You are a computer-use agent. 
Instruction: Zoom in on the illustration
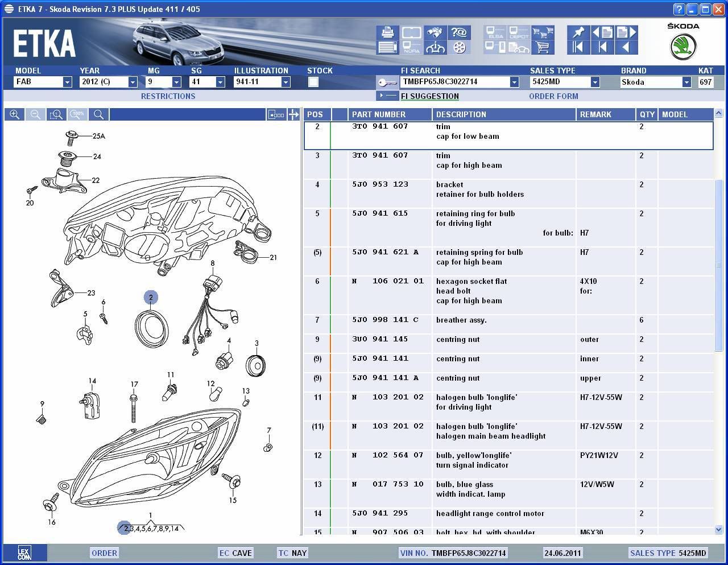tap(15, 114)
